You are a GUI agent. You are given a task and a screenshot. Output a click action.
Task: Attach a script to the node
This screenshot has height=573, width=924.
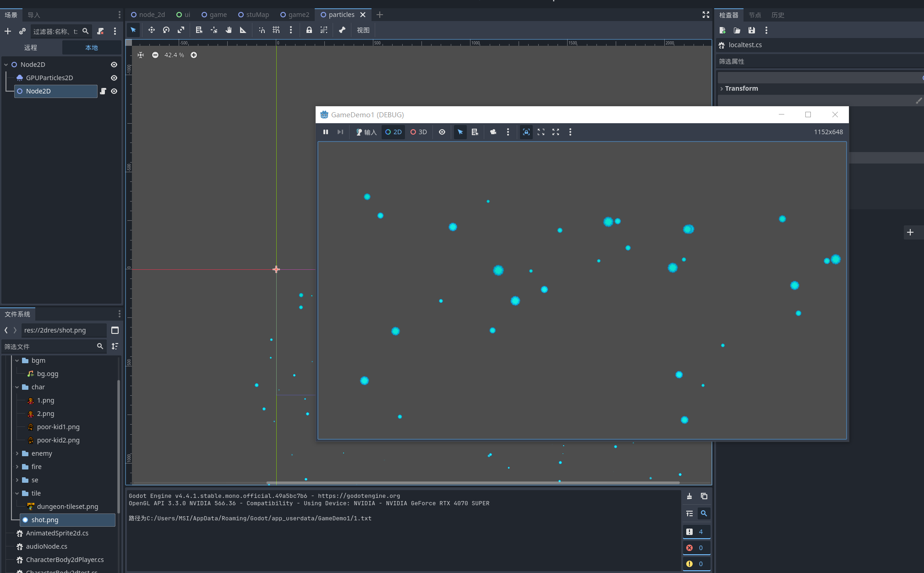point(100,31)
